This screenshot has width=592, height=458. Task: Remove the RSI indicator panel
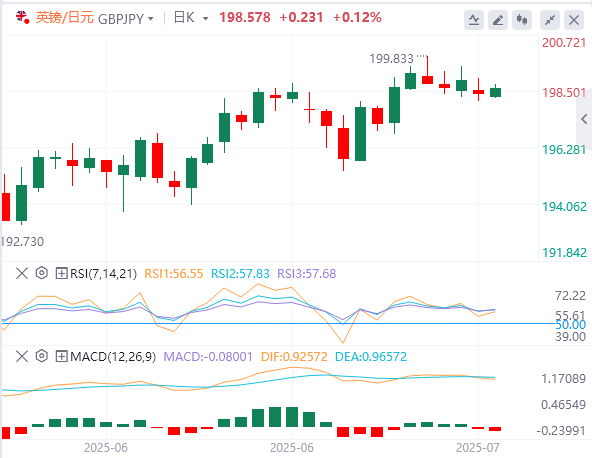(x=22, y=273)
